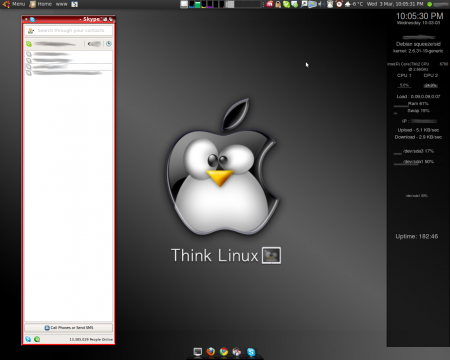Click Call Phones or Send SMS button

pos(69,328)
